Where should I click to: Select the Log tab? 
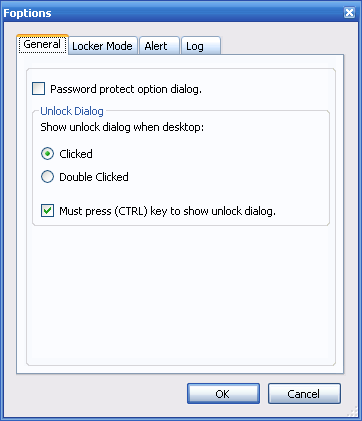tap(201, 46)
